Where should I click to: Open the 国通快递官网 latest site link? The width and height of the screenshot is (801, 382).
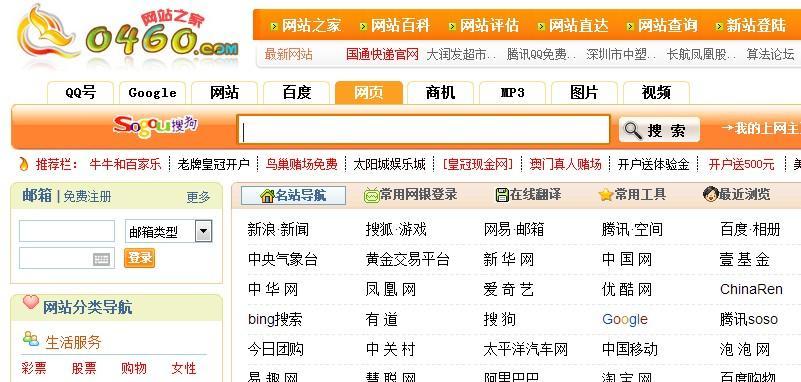pos(382,54)
